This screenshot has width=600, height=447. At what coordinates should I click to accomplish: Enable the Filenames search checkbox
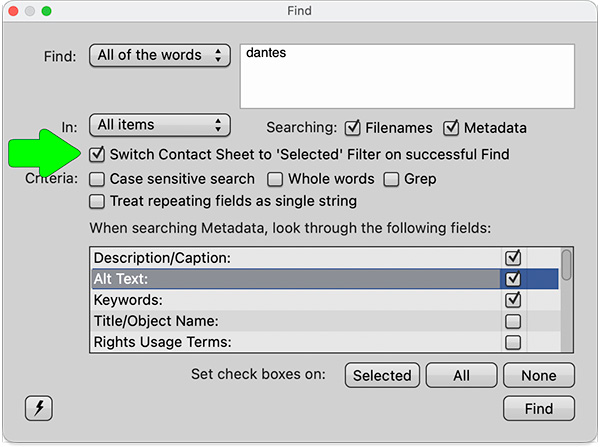353,128
